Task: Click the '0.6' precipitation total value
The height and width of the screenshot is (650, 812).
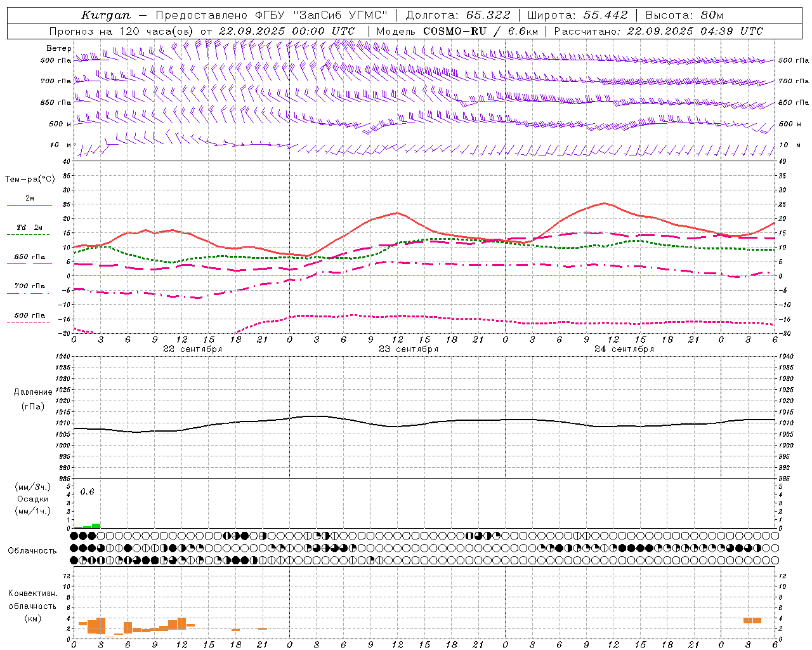Action: [87, 492]
